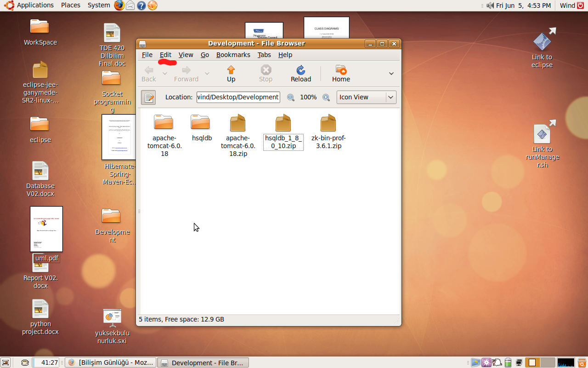Open the File menu

(147, 55)
